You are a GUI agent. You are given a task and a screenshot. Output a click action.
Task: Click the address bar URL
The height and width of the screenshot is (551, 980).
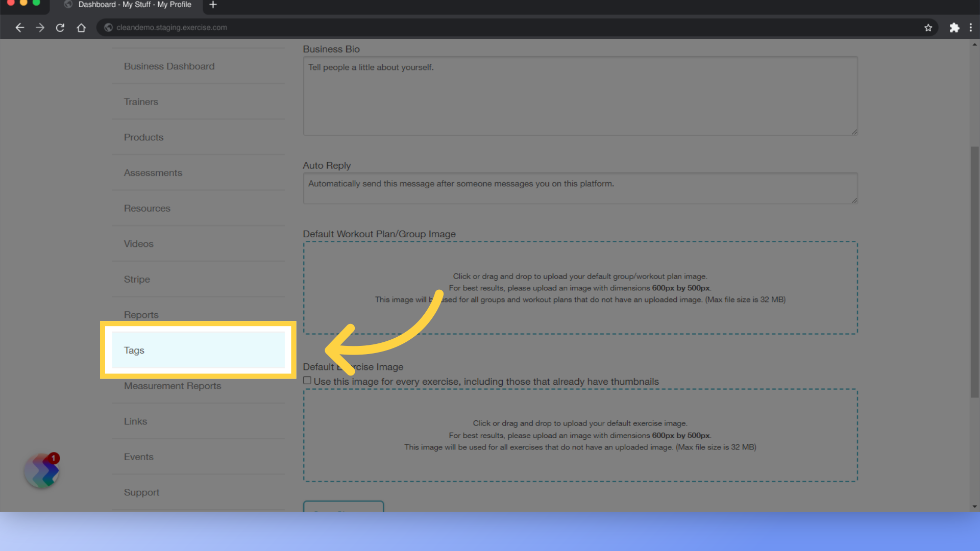171,28
